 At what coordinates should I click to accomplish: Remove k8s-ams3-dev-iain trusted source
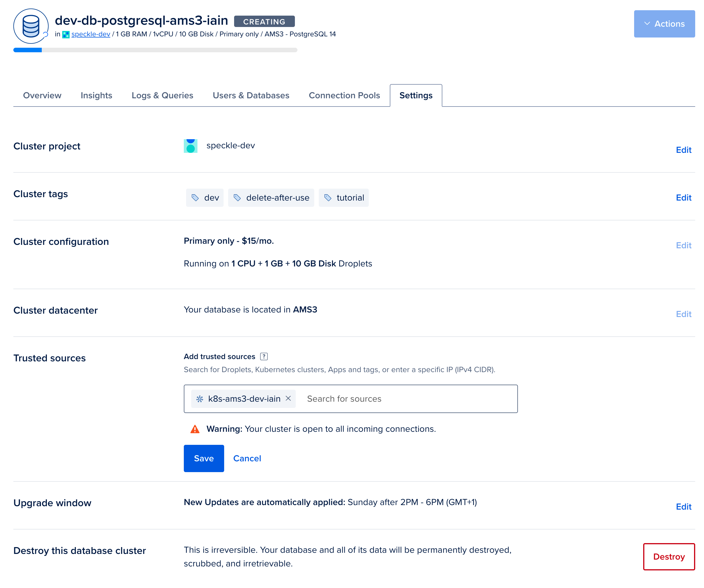click(288, 398)
